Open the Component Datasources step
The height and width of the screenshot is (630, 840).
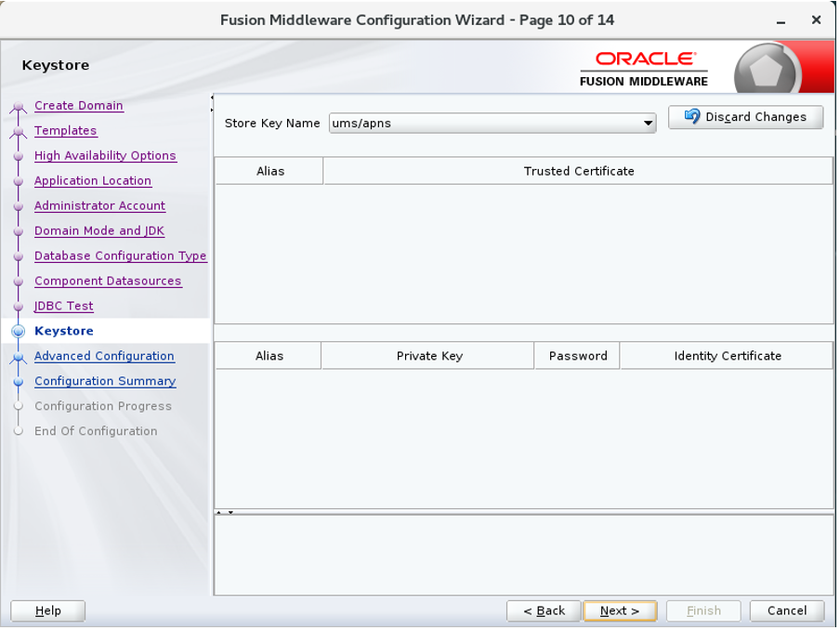point(108,281)
